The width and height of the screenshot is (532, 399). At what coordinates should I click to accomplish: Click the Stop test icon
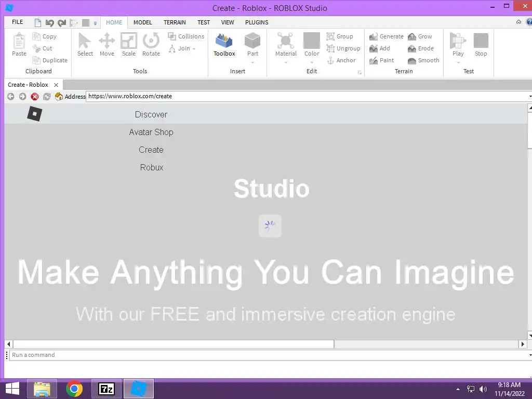[481, 41]
